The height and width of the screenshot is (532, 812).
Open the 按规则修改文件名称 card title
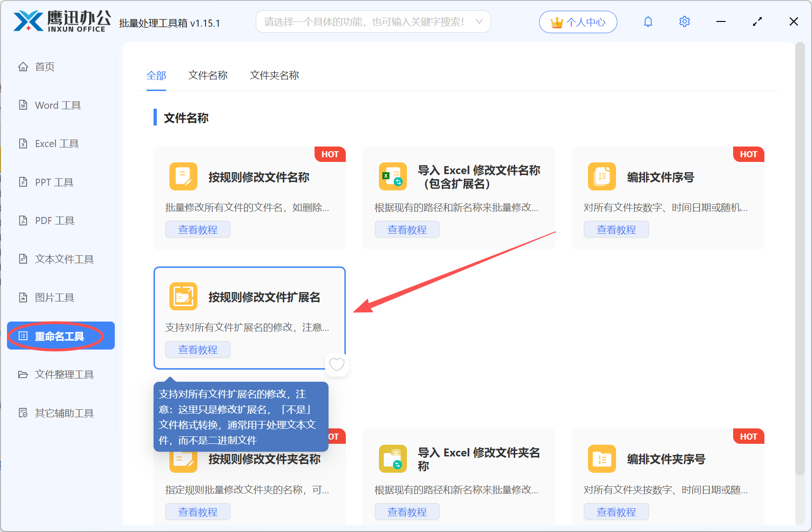coord(259,177)
